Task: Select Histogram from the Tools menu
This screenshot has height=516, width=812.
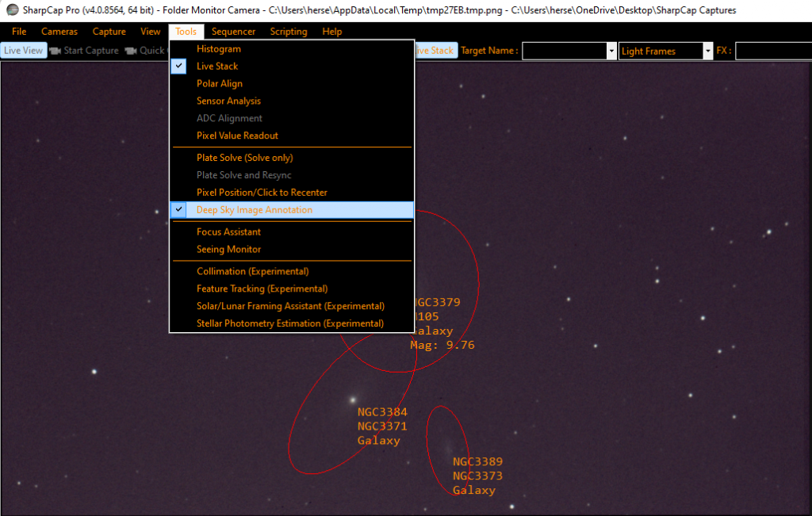Action: pos(217,48)
